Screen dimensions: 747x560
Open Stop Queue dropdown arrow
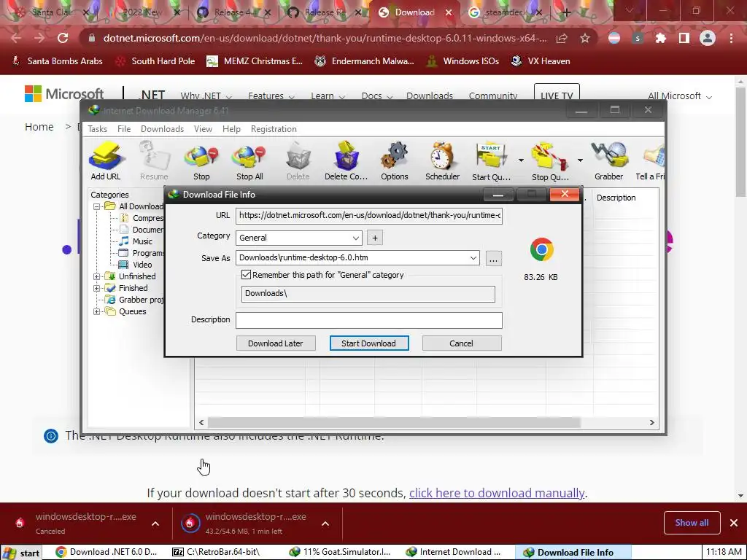580,160
